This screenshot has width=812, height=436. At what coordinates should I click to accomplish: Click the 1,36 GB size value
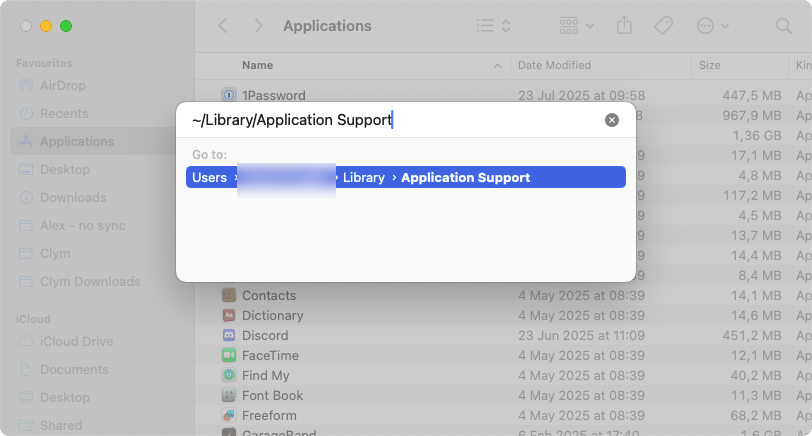[x=757, y=135]
